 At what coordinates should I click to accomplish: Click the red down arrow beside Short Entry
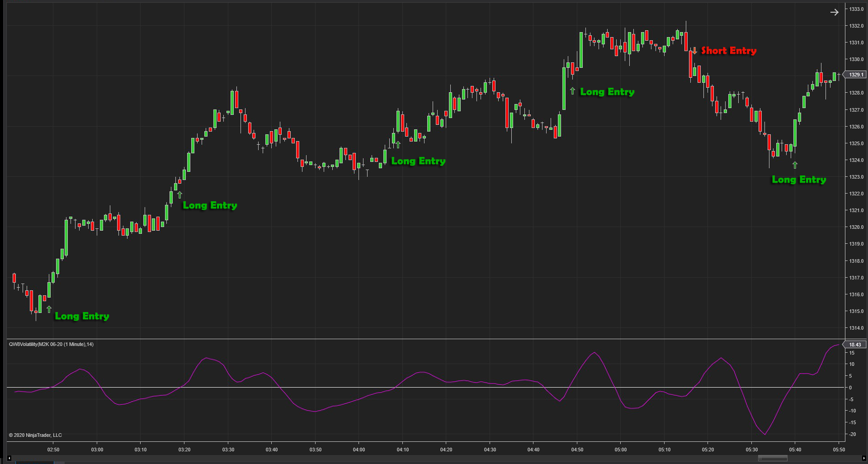coord(695,50)
